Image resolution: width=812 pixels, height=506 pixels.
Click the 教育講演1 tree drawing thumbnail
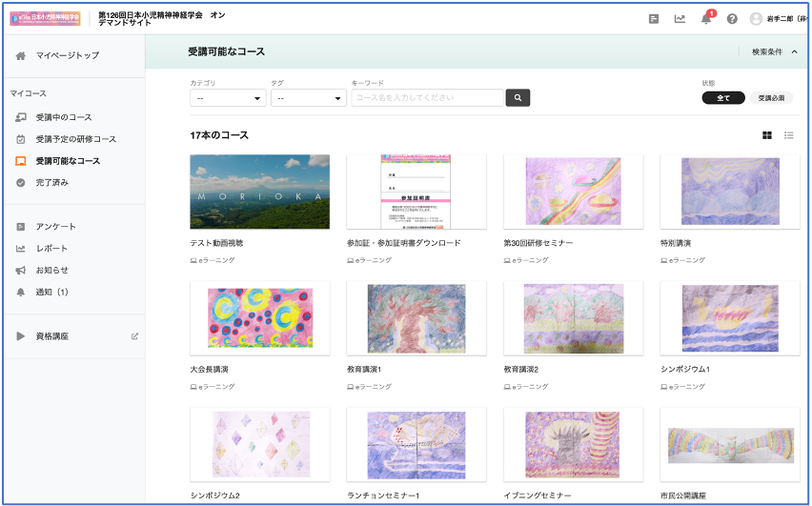tap(416, 318)
